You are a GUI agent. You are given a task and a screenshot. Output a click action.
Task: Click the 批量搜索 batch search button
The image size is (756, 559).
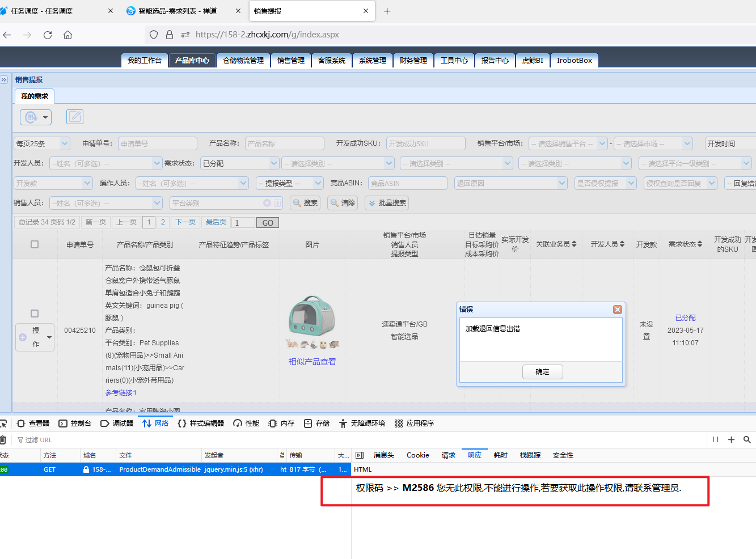point(387,203)
